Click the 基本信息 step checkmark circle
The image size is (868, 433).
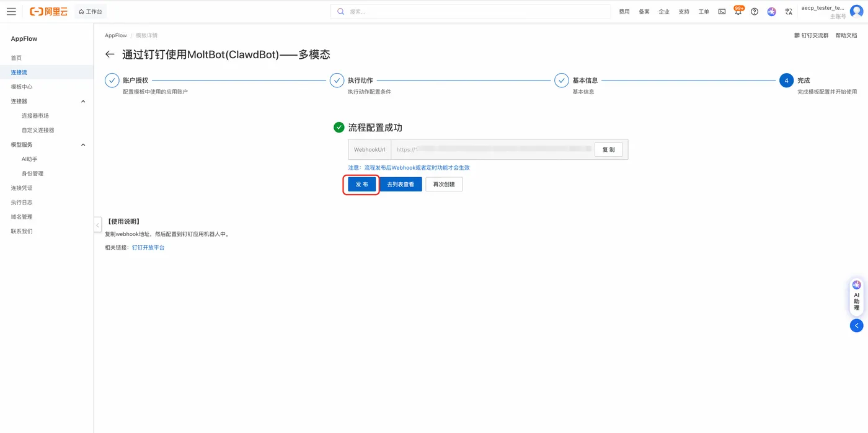pyautogui.click(x=562, y=81)
